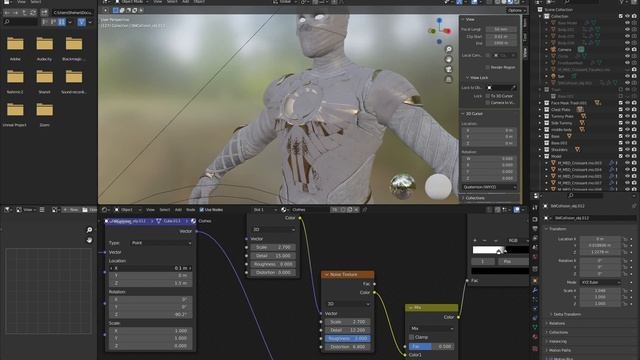Open the Mix blend type dropdown
640x360 pixels.
(432, 329)
